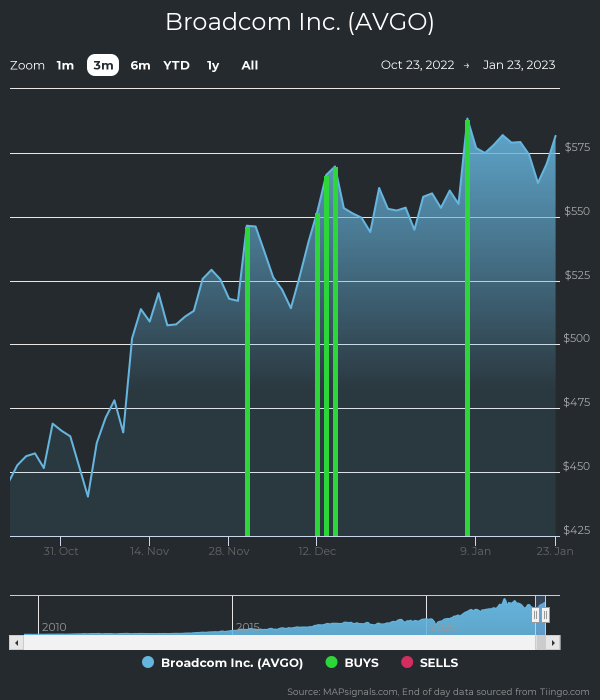The image size is (600, 700).
Task: Switch zoom to 6m
Action: [140, 65]
